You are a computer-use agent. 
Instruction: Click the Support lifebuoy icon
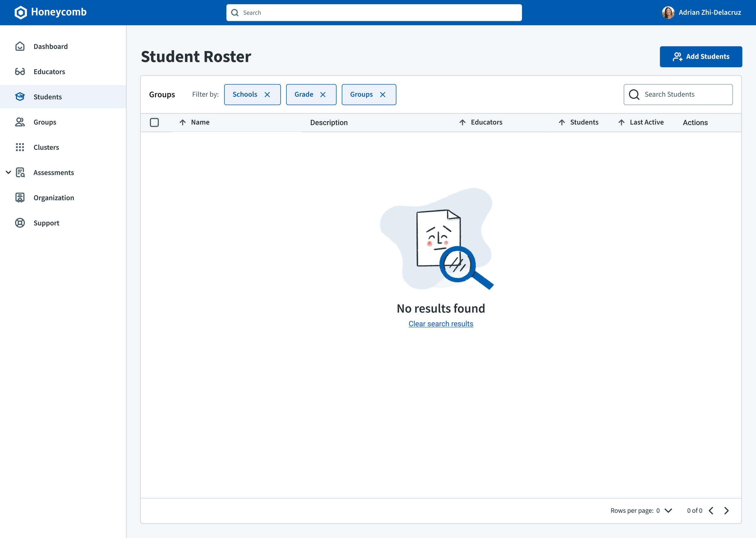[x=20, y=223]
